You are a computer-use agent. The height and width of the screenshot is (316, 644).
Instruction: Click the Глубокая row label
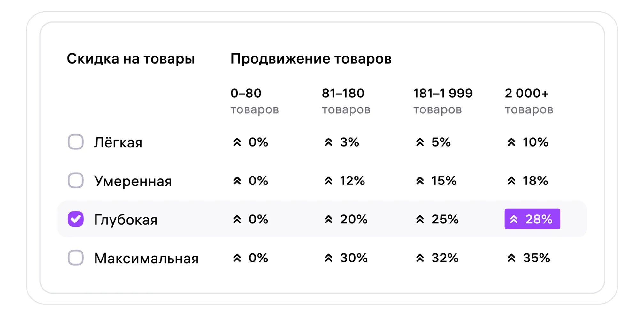[126, 220]
